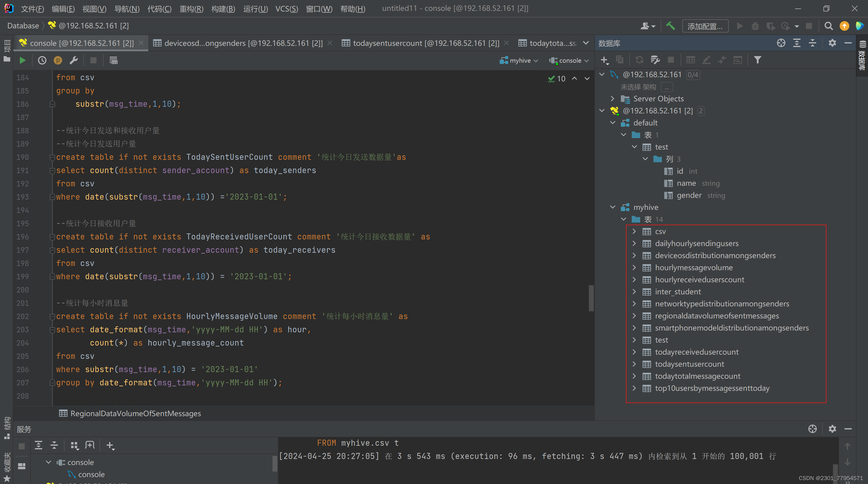Toggle fold marker at line 190
868x484 pixels.
click(52, 157)
